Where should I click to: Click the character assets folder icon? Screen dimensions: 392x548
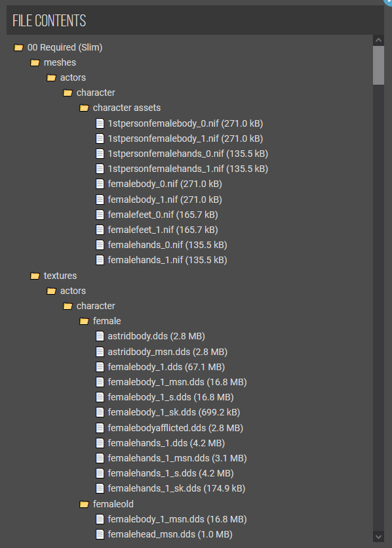[84, 108]
